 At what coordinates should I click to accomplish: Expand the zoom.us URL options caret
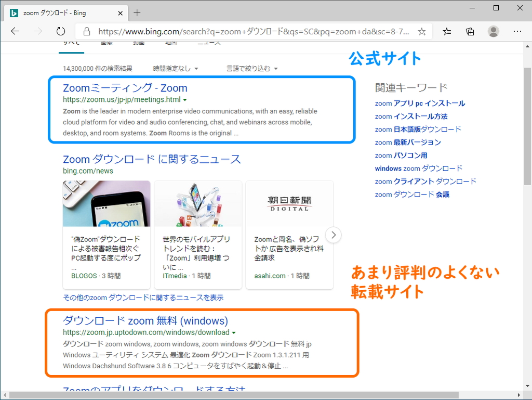click(x=185, y=100)
